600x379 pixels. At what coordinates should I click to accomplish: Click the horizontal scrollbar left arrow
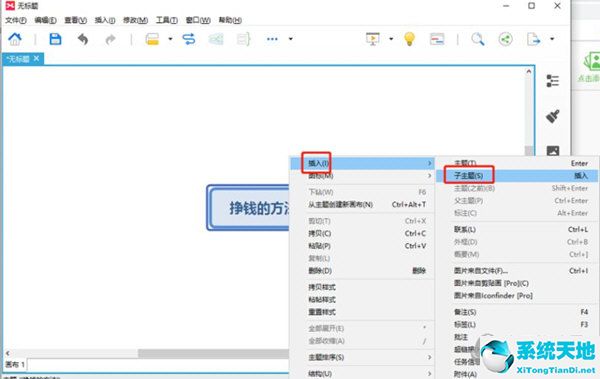8,353
